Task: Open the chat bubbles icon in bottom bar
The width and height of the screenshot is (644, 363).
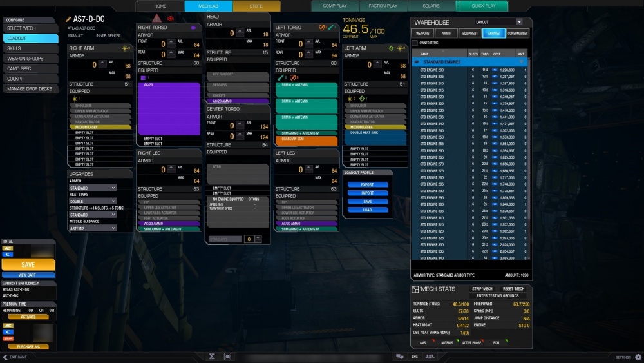Action: (x=399, y=357)
